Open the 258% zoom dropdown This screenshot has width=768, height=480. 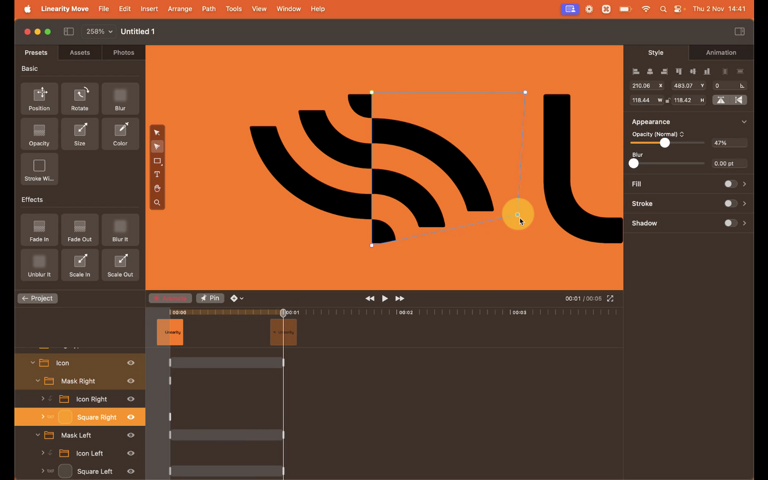[99, 31]
